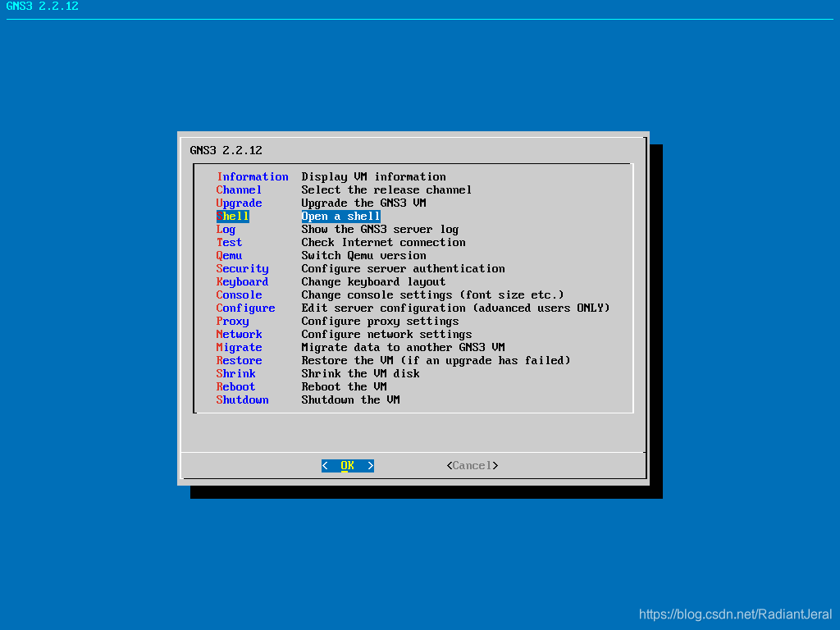
Task: Click 'Reboot the VM' description
Action: pyautogui.click(x=344, y=387)
